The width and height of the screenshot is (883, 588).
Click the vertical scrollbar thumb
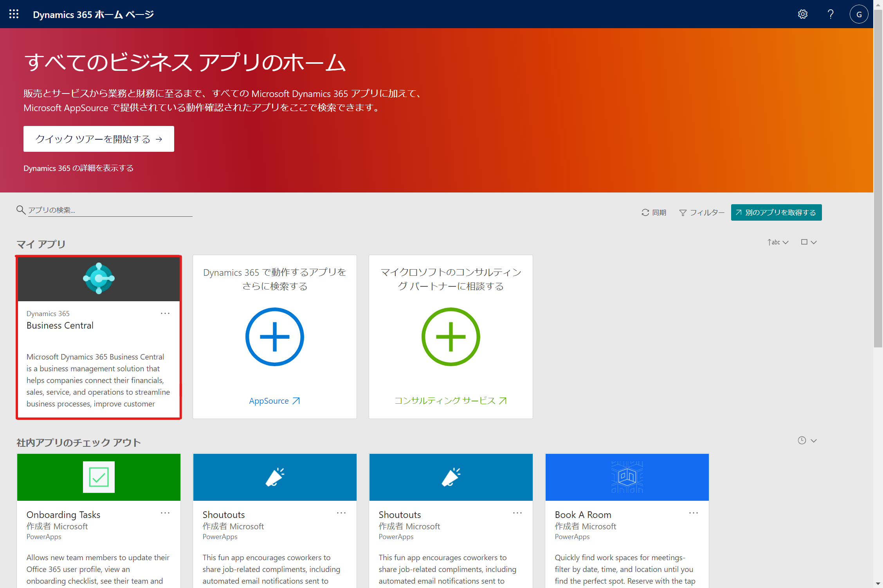[x=878, y=178]
